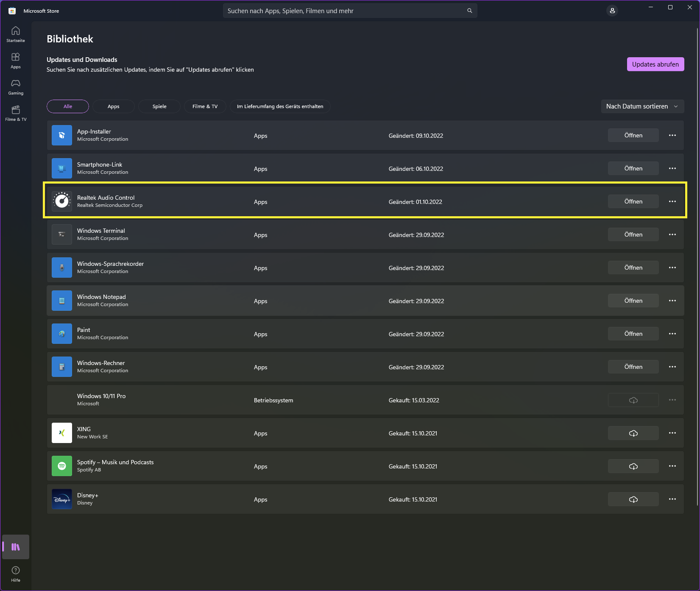This screenshot has width=700, height=591.
Task: Click the Smartphone-Link app icon
Action: 62,168
